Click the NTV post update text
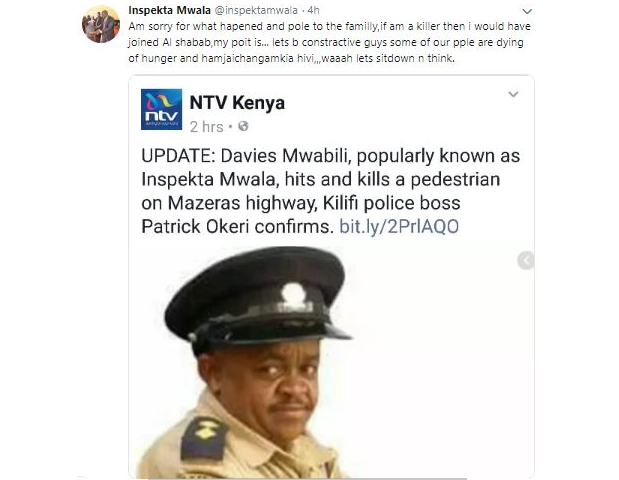Screen dimensions: 619x480 tap(331, 191)
